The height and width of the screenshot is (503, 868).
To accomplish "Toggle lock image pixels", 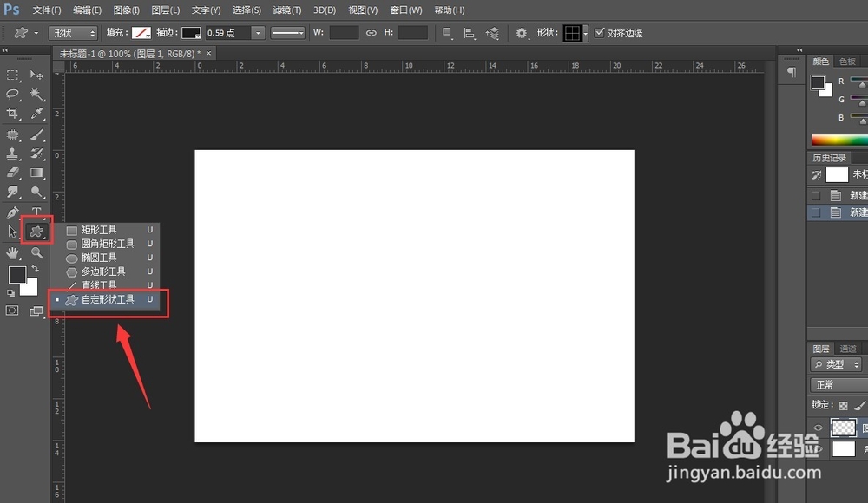I will click(x=859, y=406).
